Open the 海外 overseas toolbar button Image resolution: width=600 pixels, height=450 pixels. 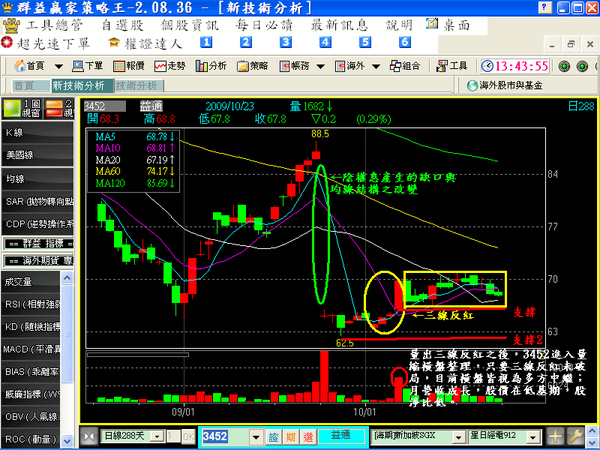point(349,66)
